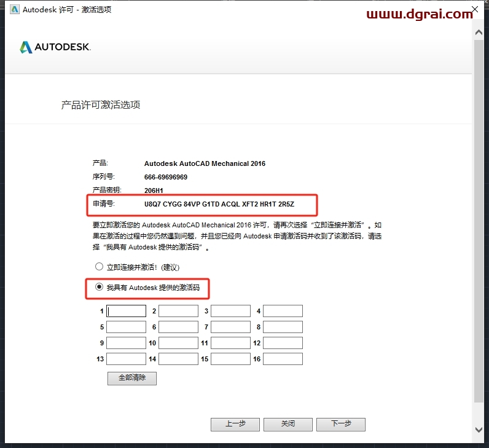Screen dimensions: 489x448
Task: Click activation code field 11
Action: click(x=231, y=343)
